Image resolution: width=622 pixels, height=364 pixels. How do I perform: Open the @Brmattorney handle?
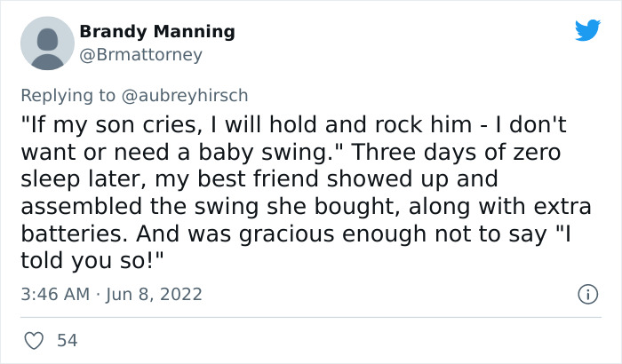141,54
